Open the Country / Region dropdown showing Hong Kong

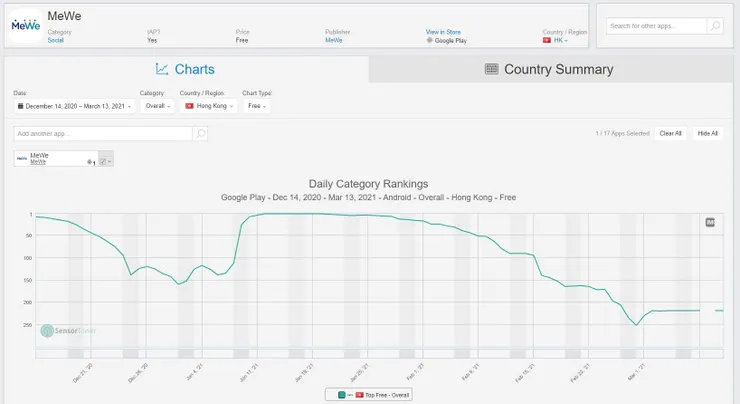pos(208,105)
